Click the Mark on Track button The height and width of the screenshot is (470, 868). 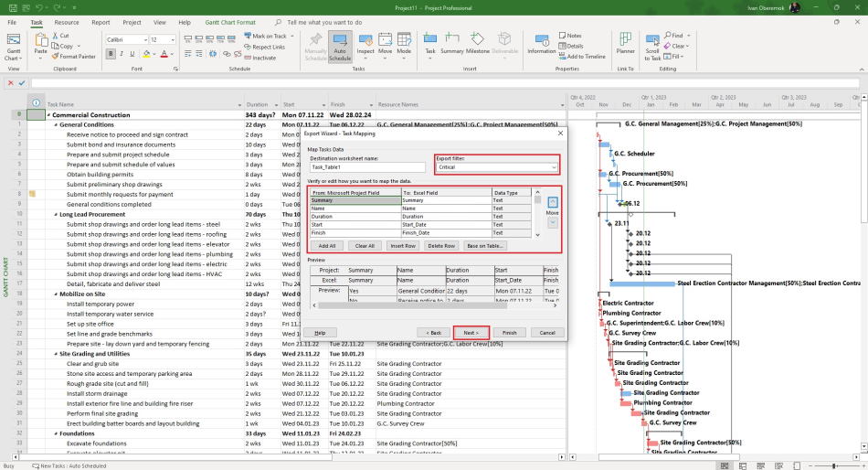click(265, 36)
